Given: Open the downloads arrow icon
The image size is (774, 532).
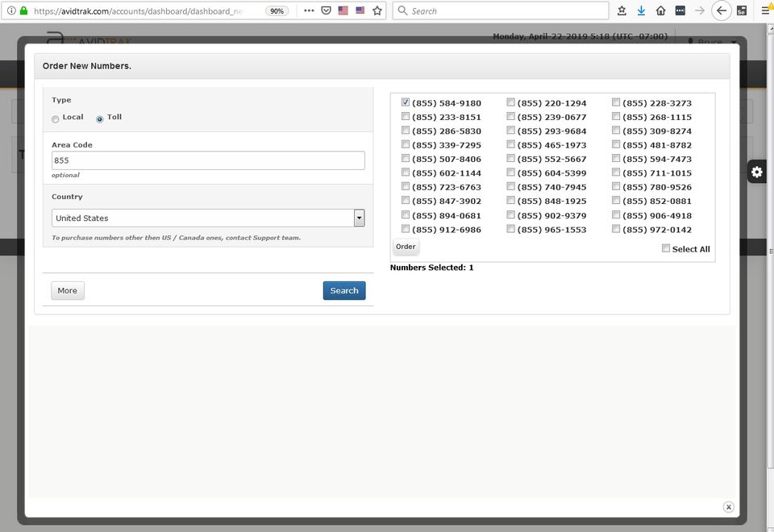Looking at the screenshot, I should 641,10.
